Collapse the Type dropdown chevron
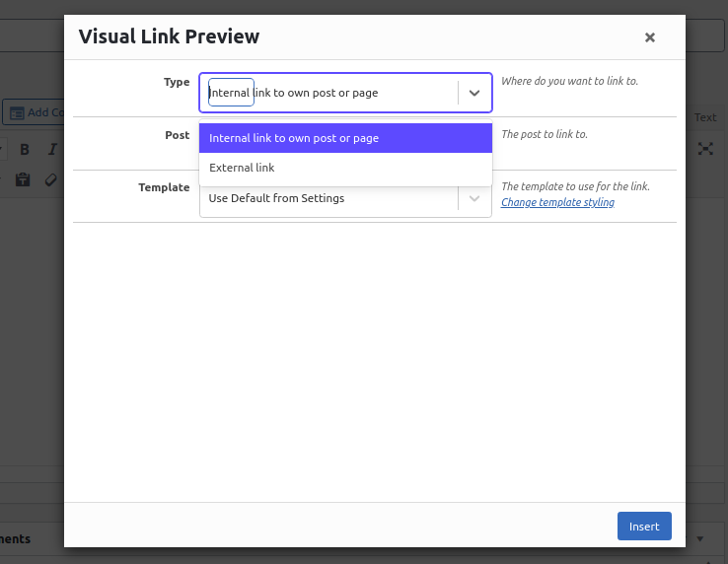728x564 pixels. [x=474, y=93]
